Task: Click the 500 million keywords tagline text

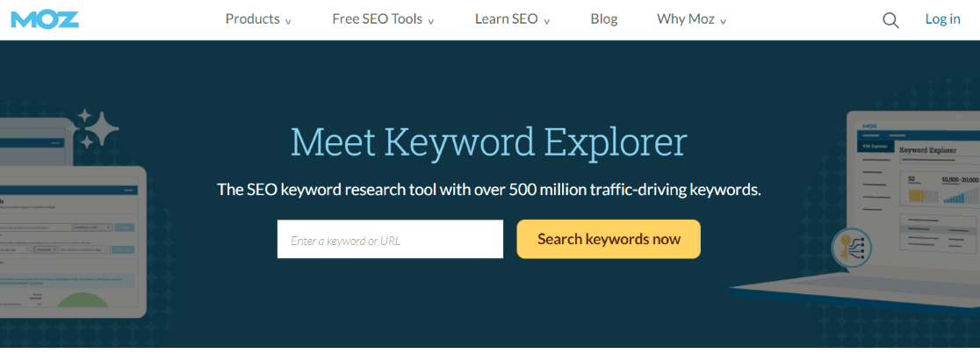Action: coord(489,190)
